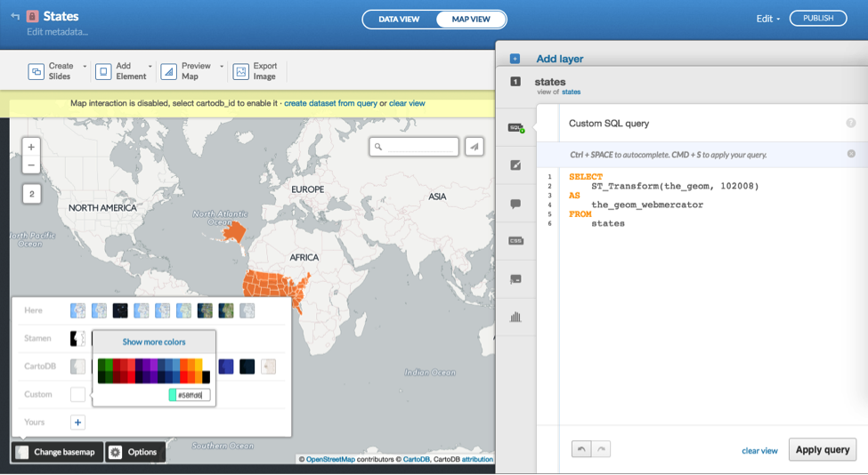Click the zoom level 2 indicator
Image resolution: width=868 pixels, height=475 pixels.
[31, 194]
